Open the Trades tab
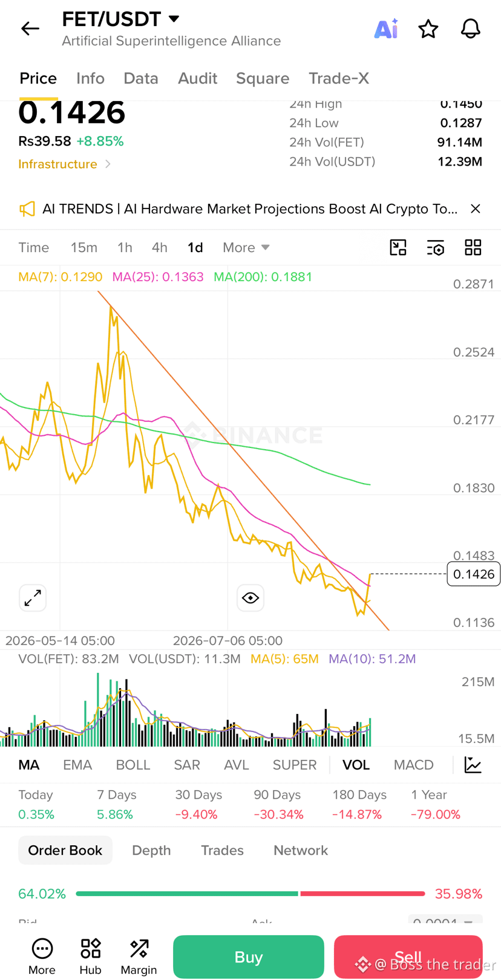The width and height of the screenshot is (501, 980). pos(222,851)
